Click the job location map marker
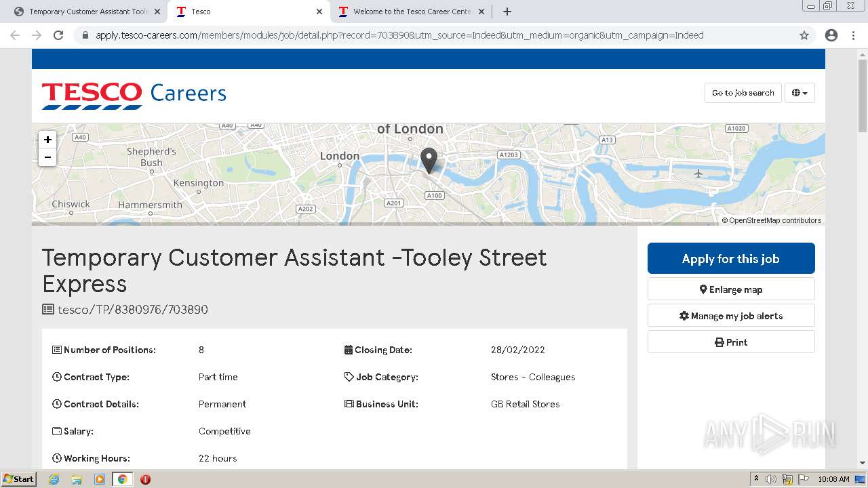The width and height of the screenshot is (868, 488). click(x=429, y=160)
